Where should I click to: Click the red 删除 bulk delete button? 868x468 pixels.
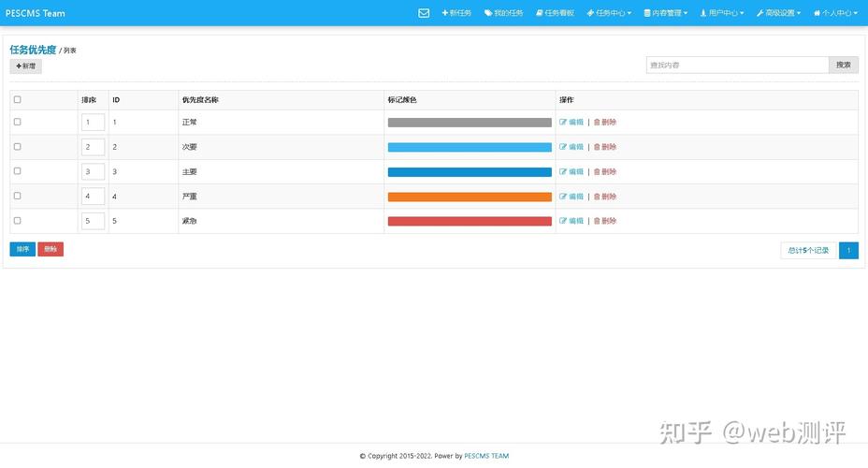51,249
